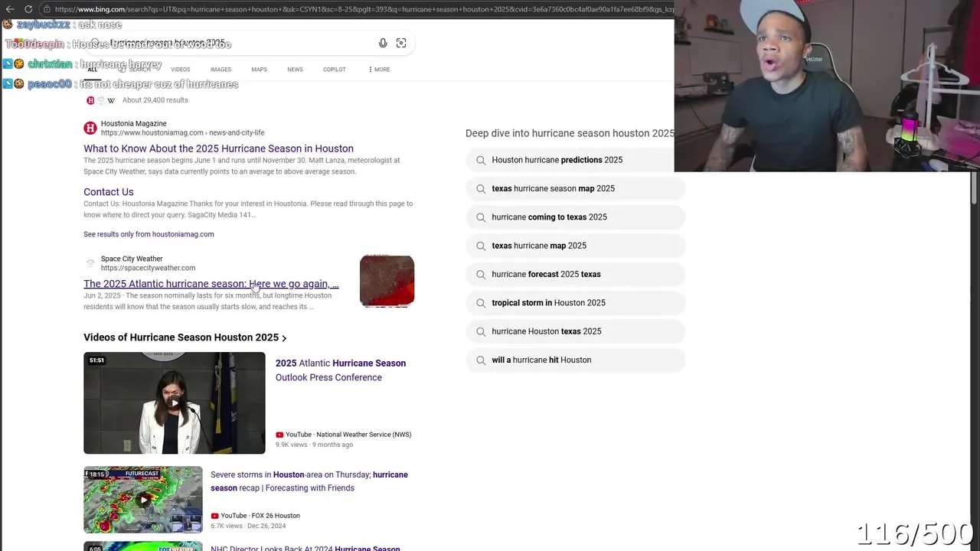The image size is (980, 551).
Task: Click 'hurricane forecast 2025 texas' suggestion
Action: click(x=574, y=274)
